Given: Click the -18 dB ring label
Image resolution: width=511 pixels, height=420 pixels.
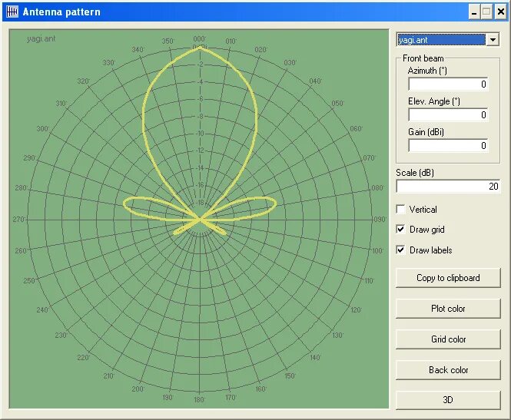Looking at the screenshot, I should [200, 203].
